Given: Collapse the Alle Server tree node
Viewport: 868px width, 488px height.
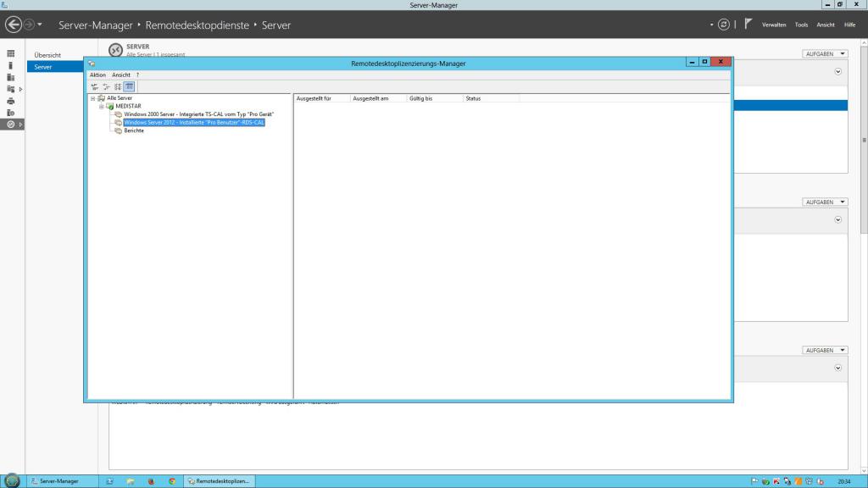Looking at the screenshot, I should coord(93,98).
